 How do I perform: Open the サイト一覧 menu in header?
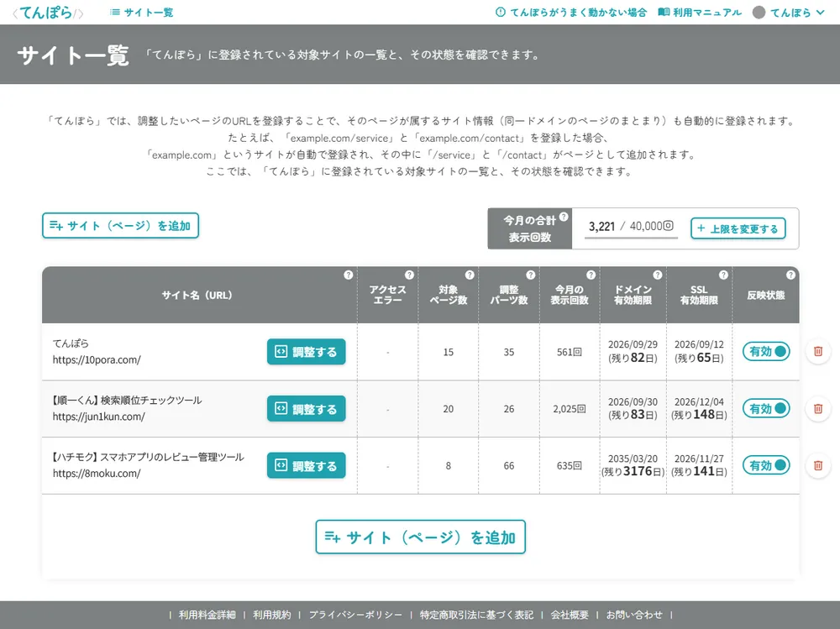click(141, 13)
